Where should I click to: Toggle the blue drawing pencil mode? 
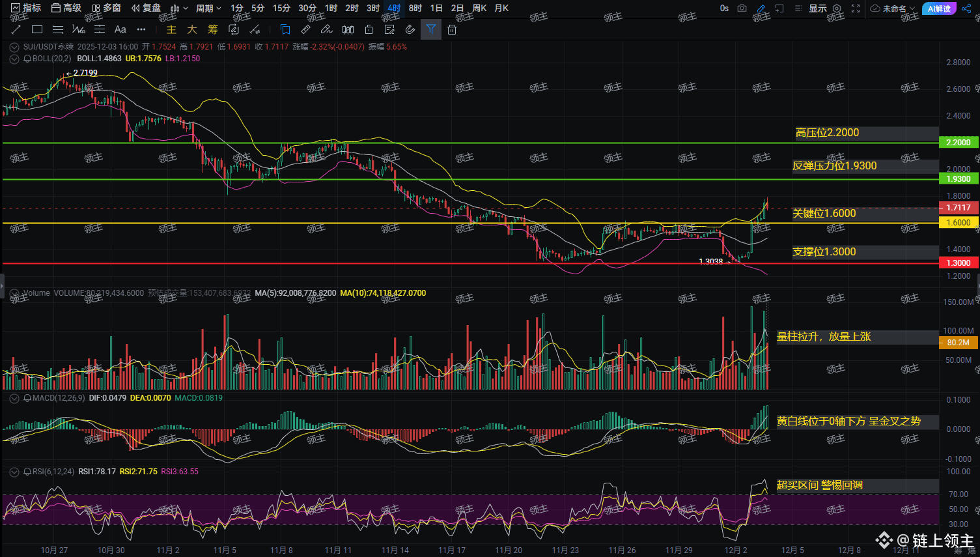click(761, 8)
